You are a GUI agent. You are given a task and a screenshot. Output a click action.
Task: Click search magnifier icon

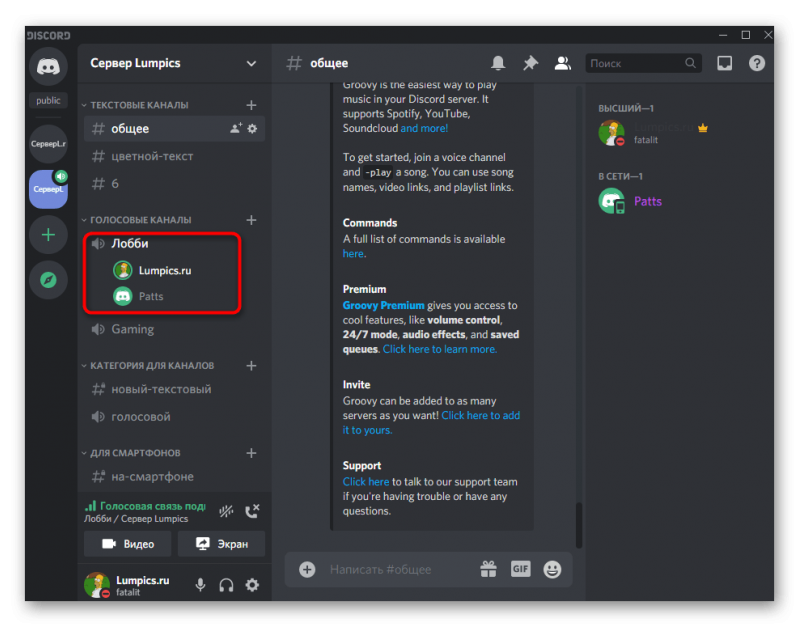click(x=690, y=63)
